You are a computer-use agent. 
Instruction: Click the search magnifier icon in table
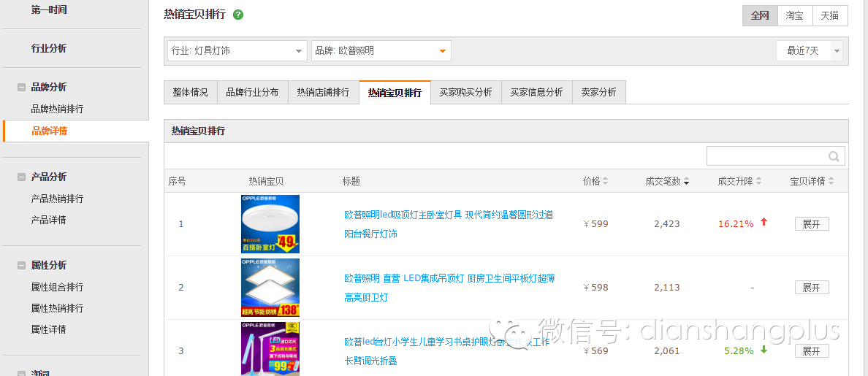[834, 156]
